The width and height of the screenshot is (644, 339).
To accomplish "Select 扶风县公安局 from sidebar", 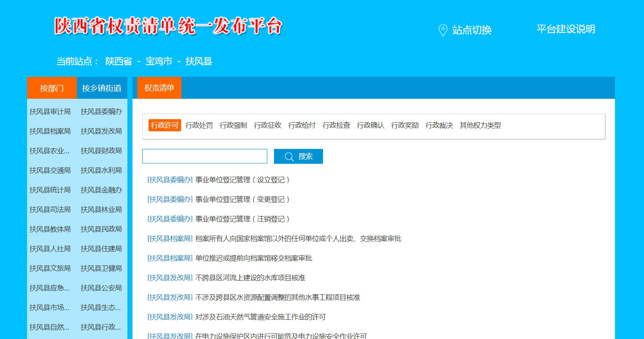I will pyautogui.click(x=101, y=288).
